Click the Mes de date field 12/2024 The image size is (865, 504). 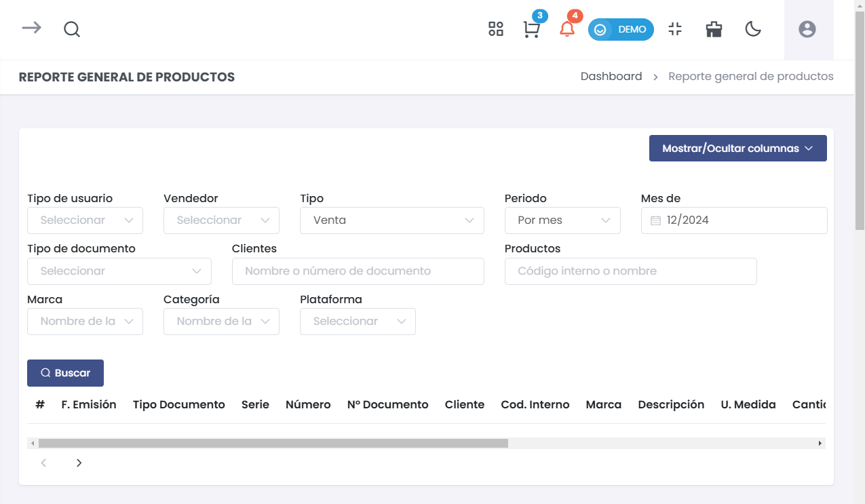pyautogui.click(x=734, y=220)
